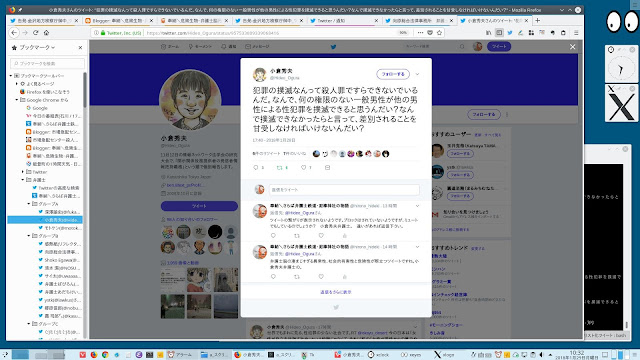Reply to the tweet using the speech-bubble icon

256,167
